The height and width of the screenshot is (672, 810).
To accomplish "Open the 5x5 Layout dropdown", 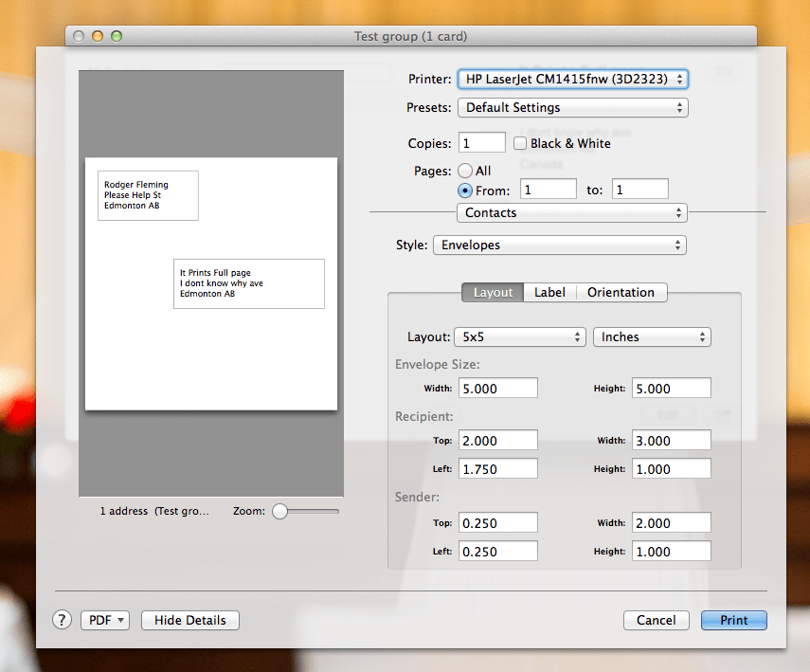I will point(519,336).
